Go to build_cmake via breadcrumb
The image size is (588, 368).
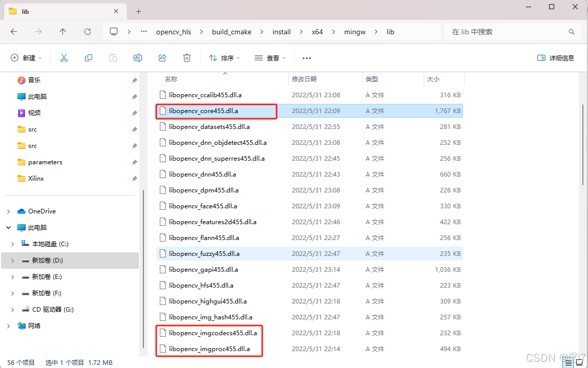[x=232, y=32]
